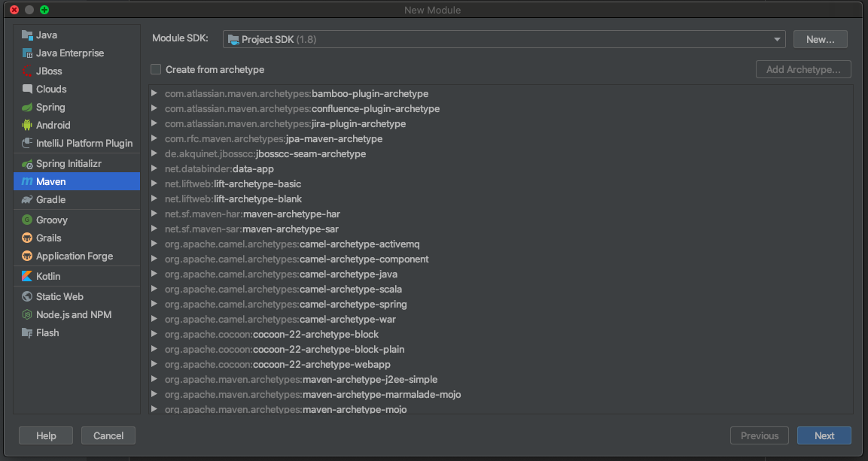Expand lift-archetype-blank entry
This screenshot has height=461, width=868.
click(154, 199)
